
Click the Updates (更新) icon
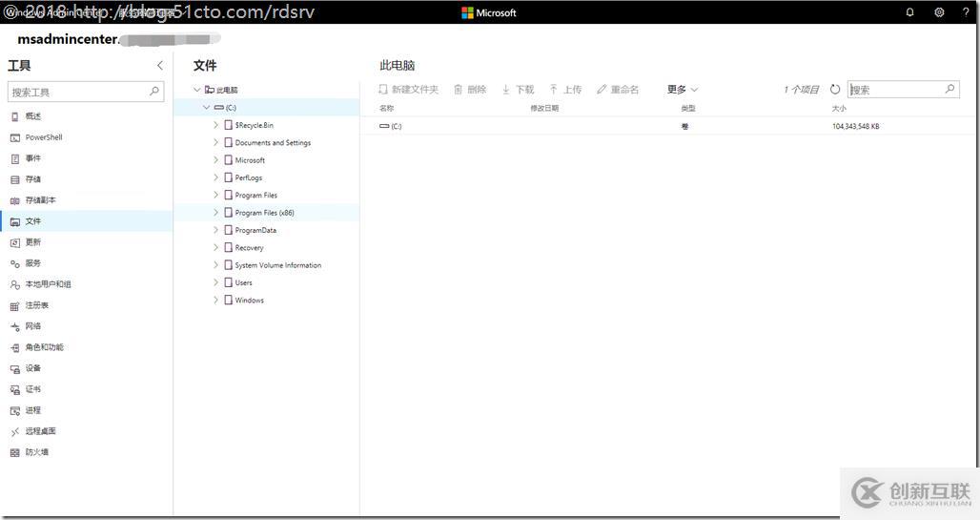[x=15, y=242]
